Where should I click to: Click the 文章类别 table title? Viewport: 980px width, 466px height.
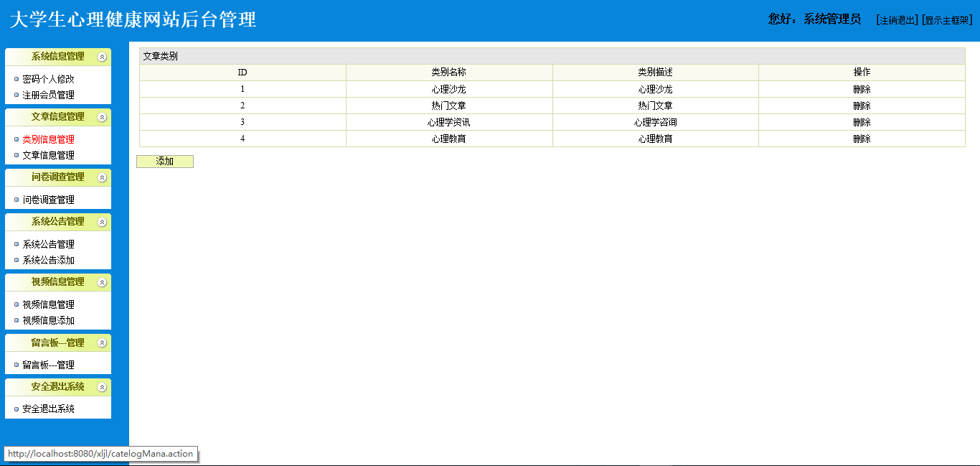pyautogui.click(x=161, y=56)
